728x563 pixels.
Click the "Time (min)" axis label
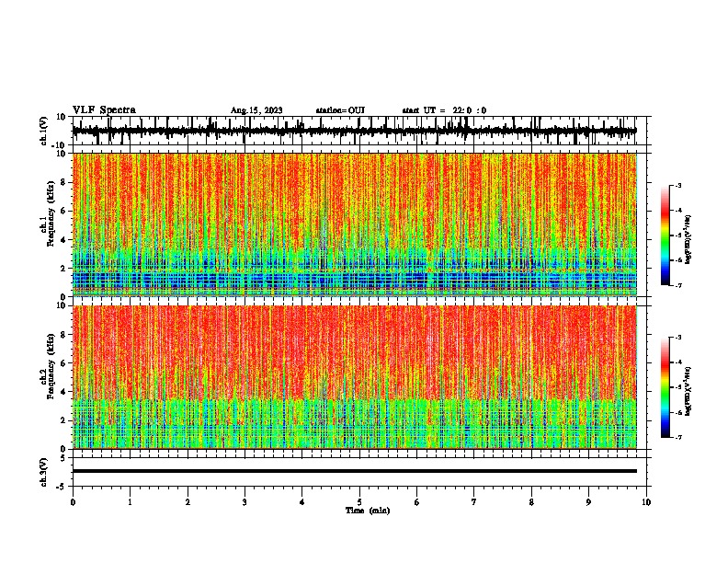pyautogui.click(x=368, y=511)
